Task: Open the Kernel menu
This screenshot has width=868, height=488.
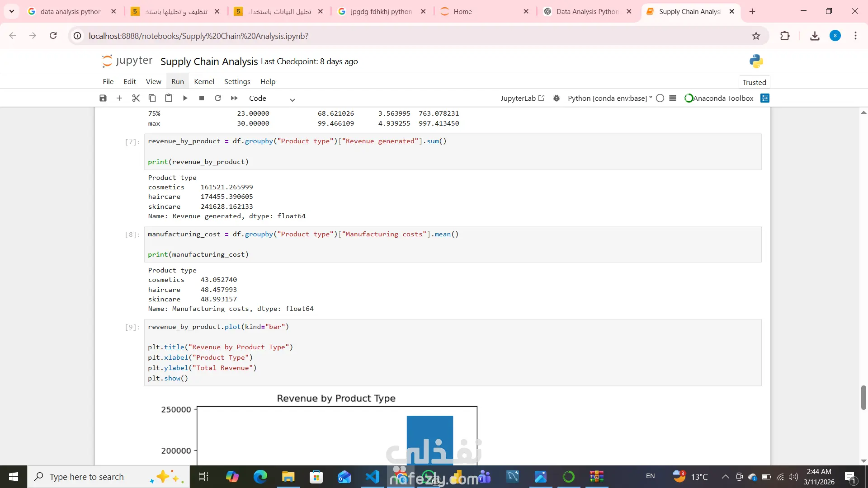Action: click(204, 81)
